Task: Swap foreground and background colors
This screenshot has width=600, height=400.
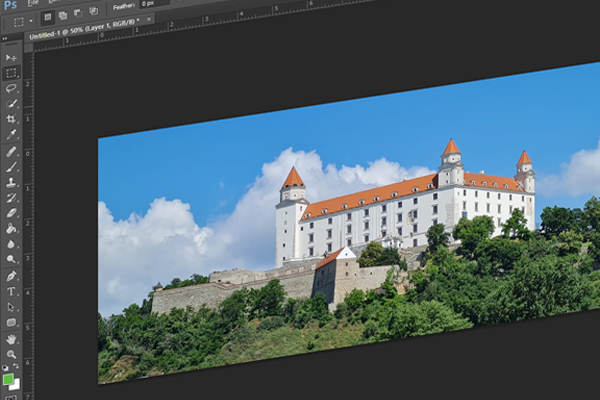Action: [16, 367]
